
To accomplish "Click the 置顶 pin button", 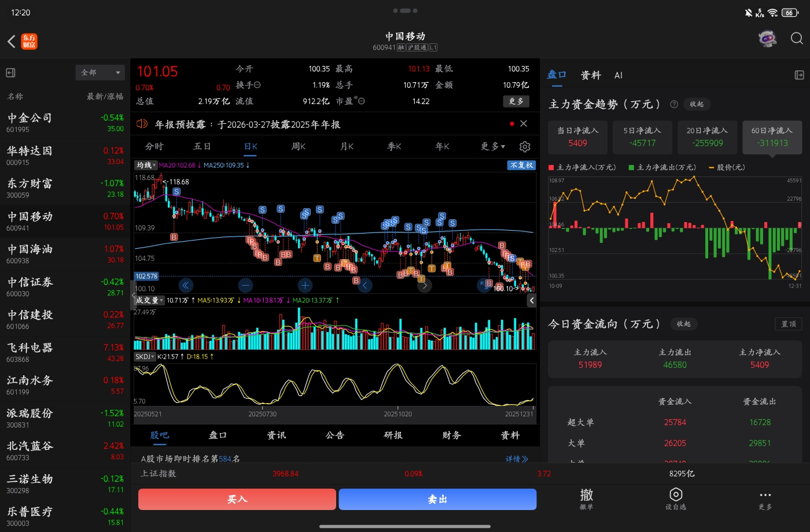I will [789, 324].
